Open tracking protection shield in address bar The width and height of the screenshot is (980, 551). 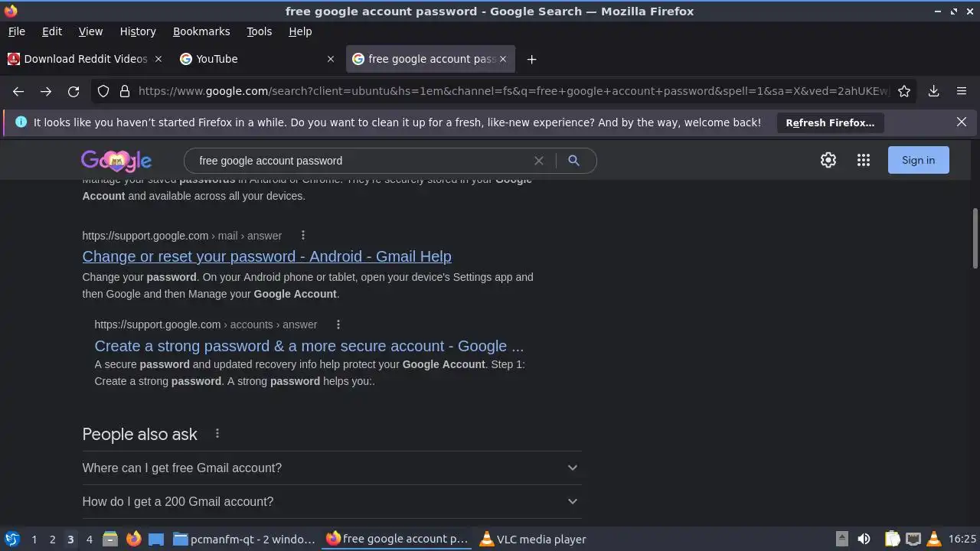click(103, 91)
